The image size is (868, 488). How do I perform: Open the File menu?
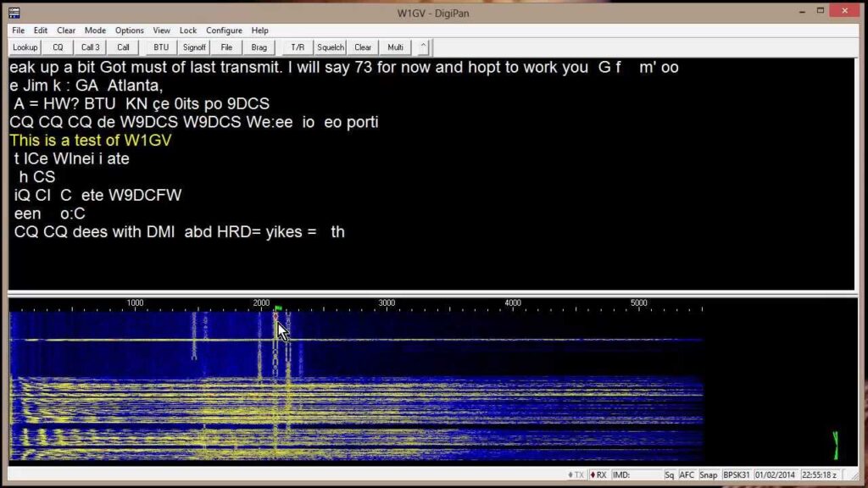click(19, 30)
